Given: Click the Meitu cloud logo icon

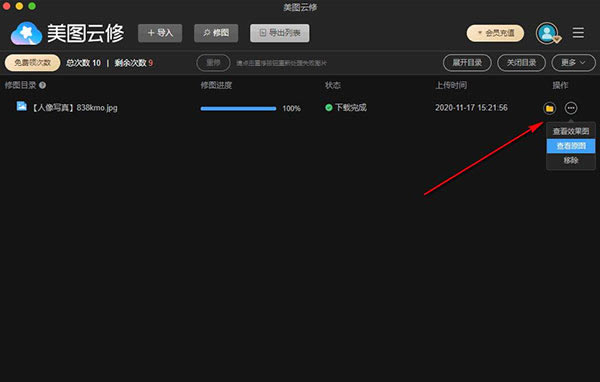Looking at the screenshot, I should (x=26, y=33).
